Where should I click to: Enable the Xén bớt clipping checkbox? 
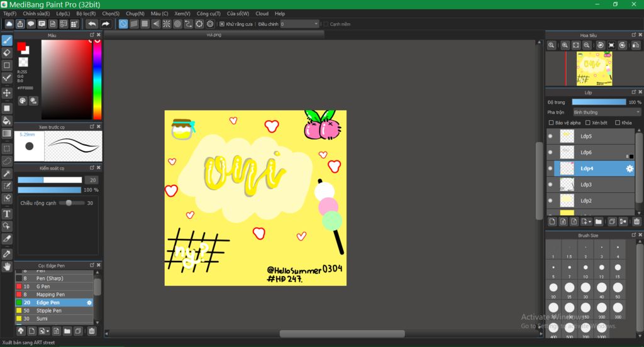coord(588,123)
